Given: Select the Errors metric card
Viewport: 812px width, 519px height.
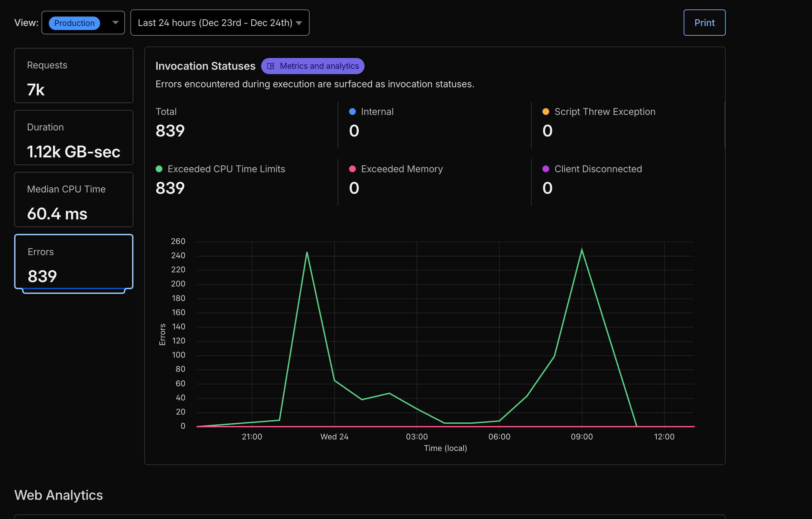Looking at the screenshot, I should (x=73, y=262).
